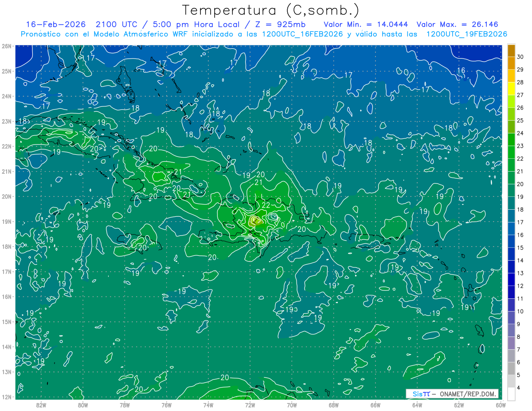Click the "Valor Min. = 14.0444" text
Viewport: 532px width, 411px height.
367,24
